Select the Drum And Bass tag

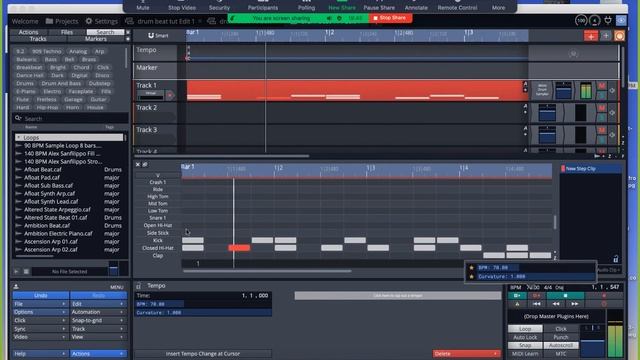(61, 83)
